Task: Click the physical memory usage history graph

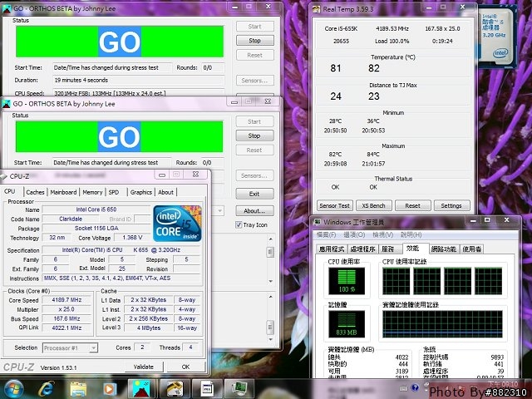Action: point(442,324)
